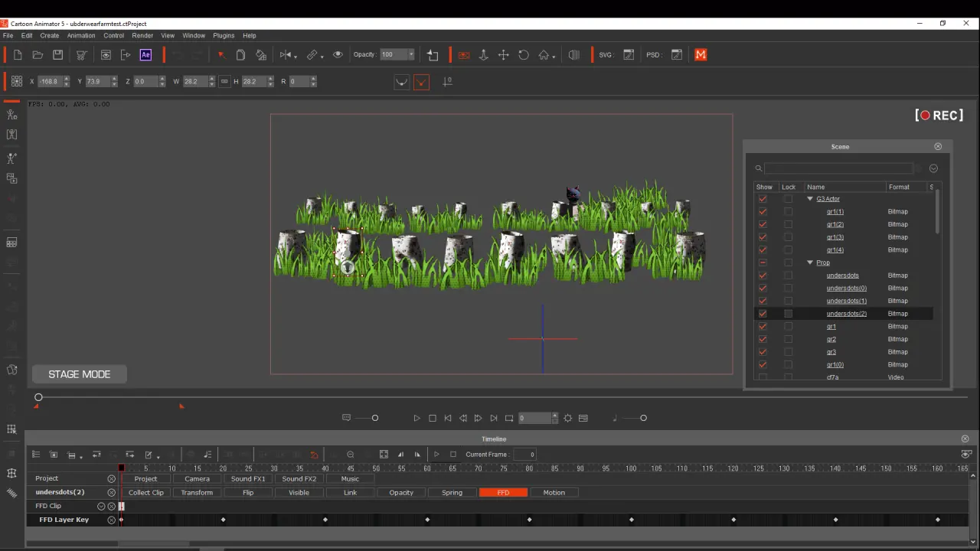
Task: Expand the FFD Clip track chevron
Action: [x=101, y=507]
